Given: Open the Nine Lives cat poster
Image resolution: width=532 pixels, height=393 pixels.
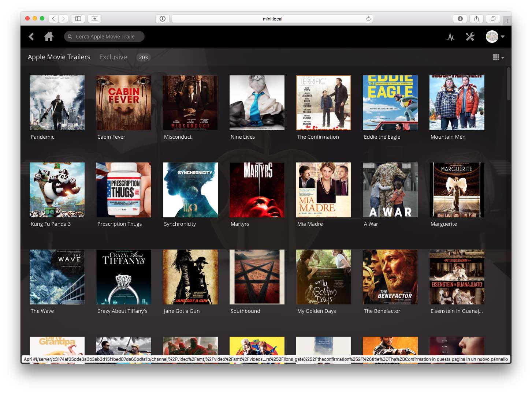Looking at the screenshot, I should coord(257,103).
